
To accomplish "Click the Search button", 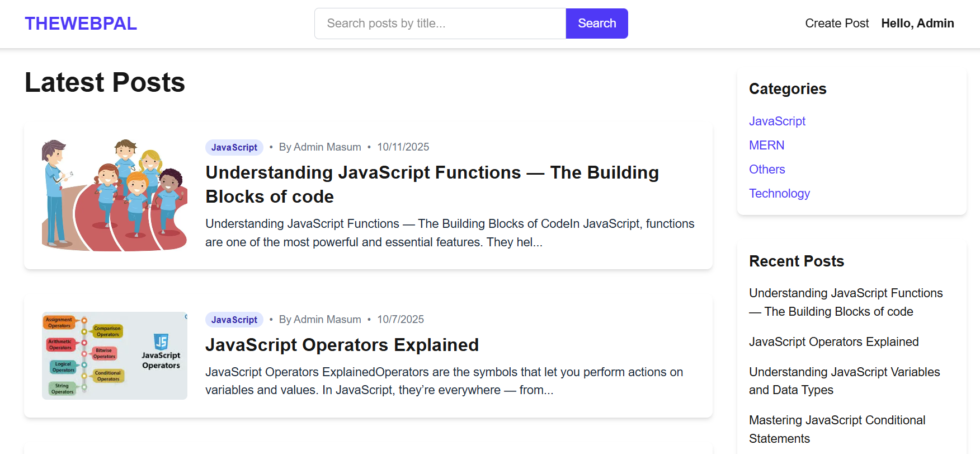I will click(x=597, y=24).
